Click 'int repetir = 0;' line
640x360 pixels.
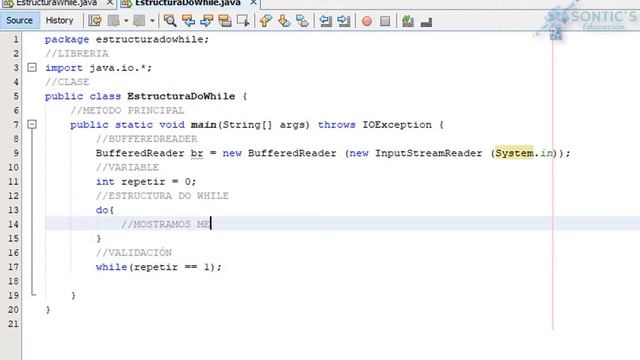tap(146, 182)
